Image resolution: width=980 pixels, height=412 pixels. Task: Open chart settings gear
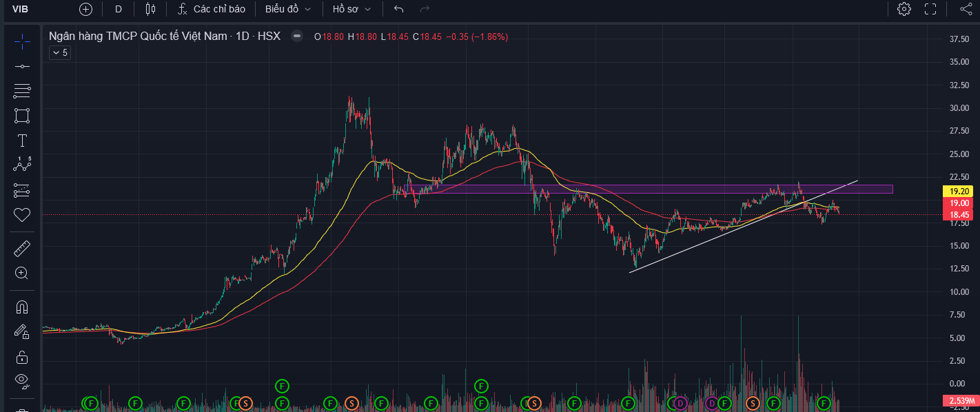[904, 9]
